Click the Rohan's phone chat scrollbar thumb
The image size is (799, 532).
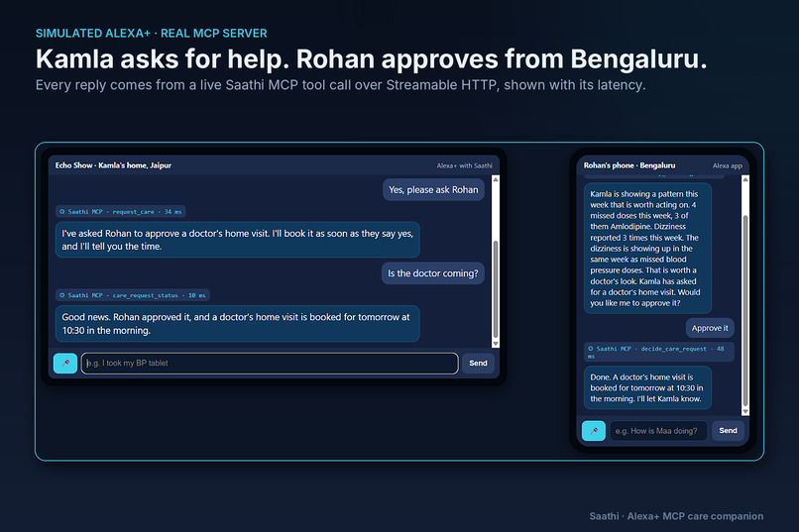click(x=745, y=311)
